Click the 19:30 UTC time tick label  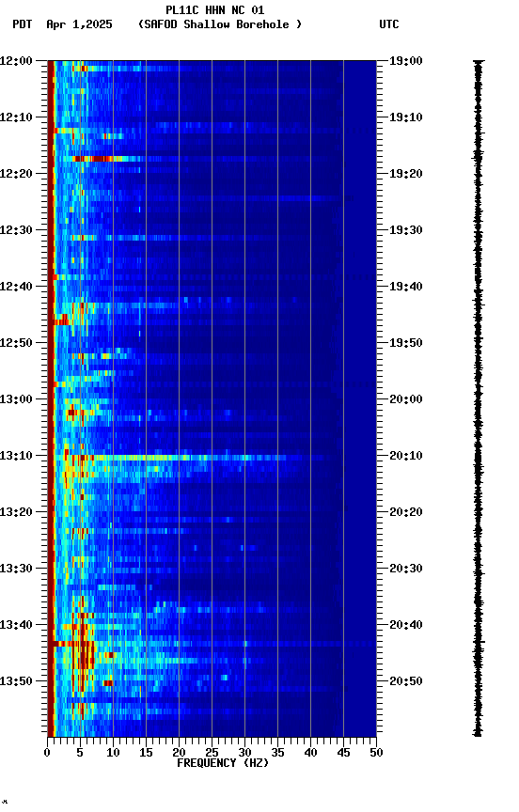point(406,230)
